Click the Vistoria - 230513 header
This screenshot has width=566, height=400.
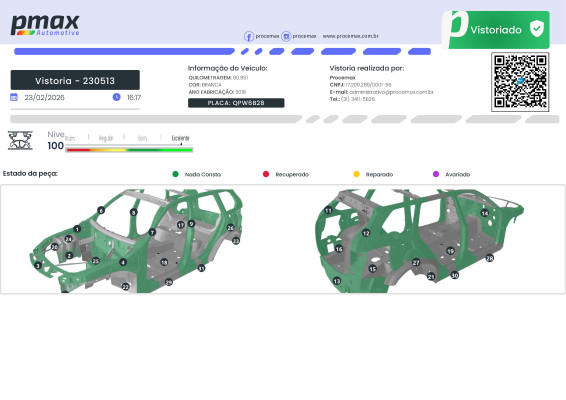coord(75,80)
